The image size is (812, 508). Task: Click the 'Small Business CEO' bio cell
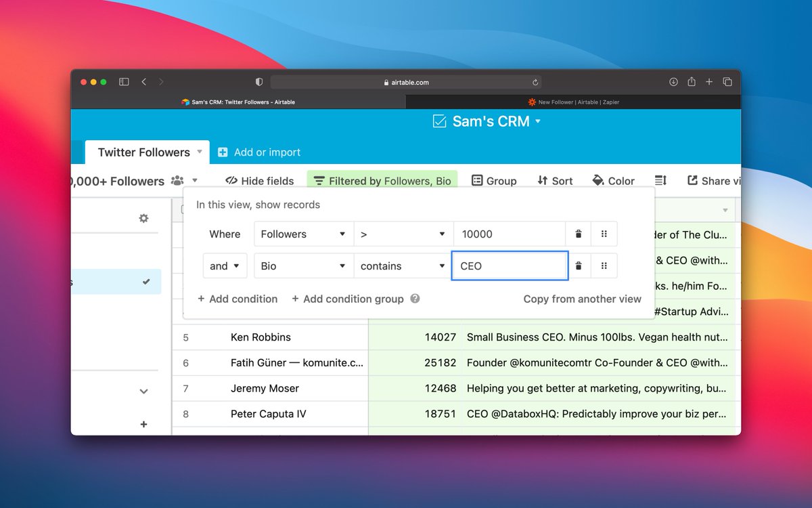click(599, 337)
